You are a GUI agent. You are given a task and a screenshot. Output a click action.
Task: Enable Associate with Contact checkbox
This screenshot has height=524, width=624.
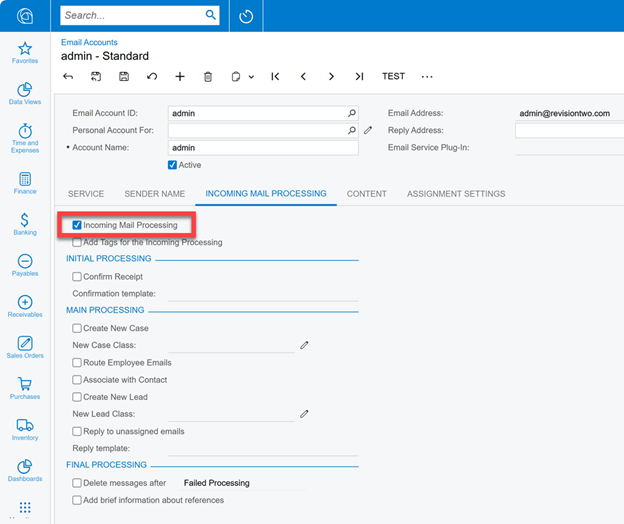[77, 380]
